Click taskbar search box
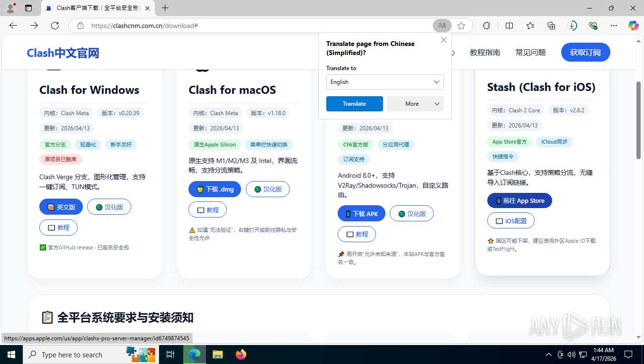This screenshot has height=364, width=644. (91, 355)
